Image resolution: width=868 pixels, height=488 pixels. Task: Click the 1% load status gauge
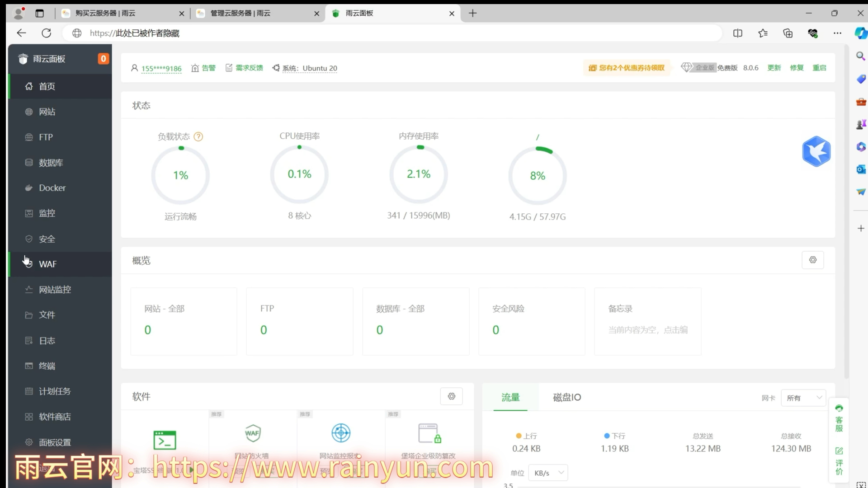(180, 175)
